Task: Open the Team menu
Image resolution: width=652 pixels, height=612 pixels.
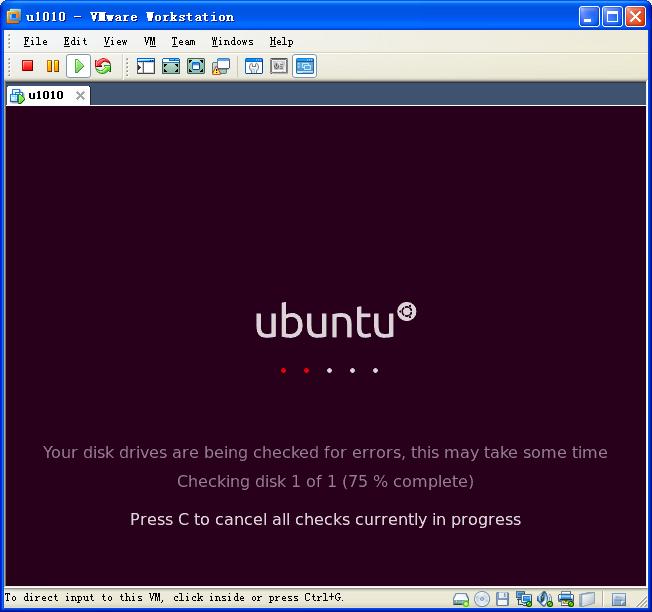Action: pos(183,41)
